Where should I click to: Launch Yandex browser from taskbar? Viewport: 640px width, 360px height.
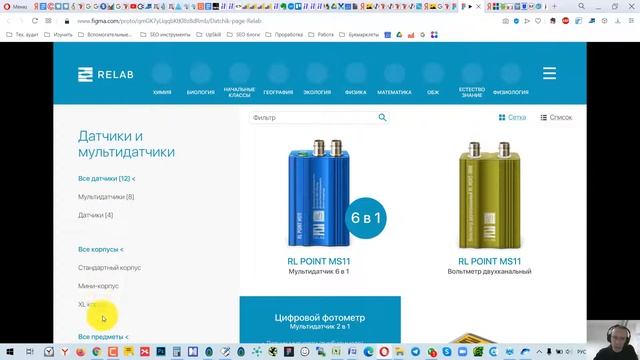point(65,352)
